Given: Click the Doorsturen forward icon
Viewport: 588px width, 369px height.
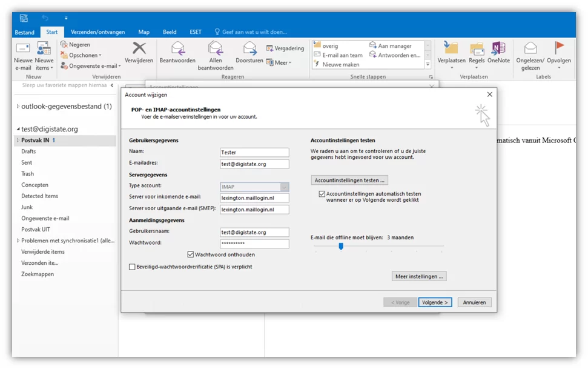Looking at the screenshot, I should pos(249,48).
